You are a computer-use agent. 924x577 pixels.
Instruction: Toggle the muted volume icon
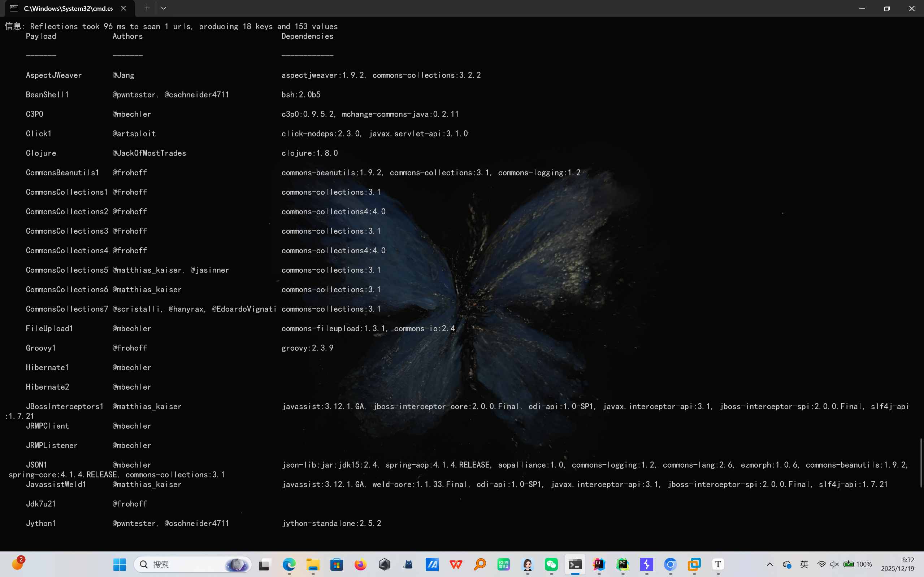[834, 564]
